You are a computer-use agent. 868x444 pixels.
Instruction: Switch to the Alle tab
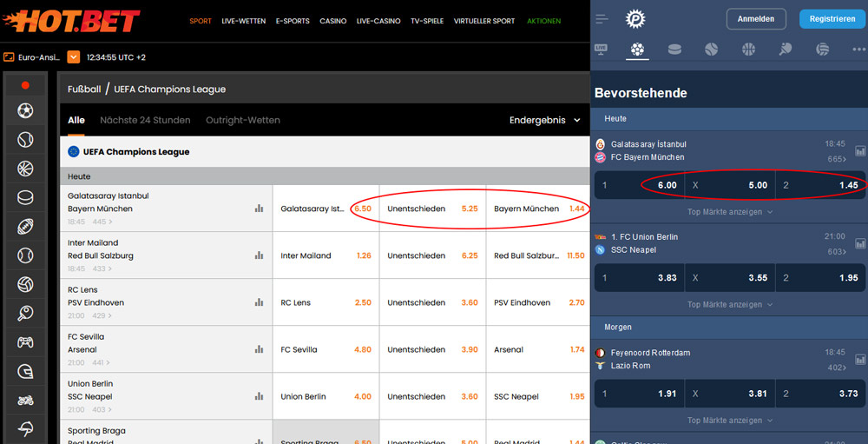76,120
